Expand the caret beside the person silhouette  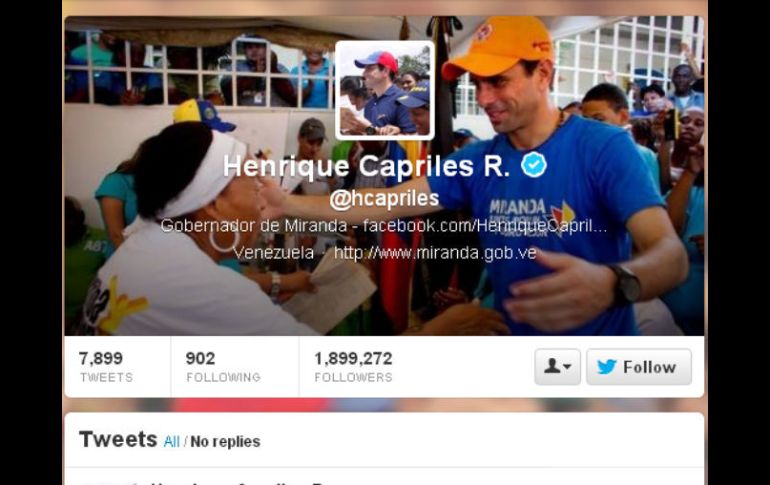[x=567, y=366]
